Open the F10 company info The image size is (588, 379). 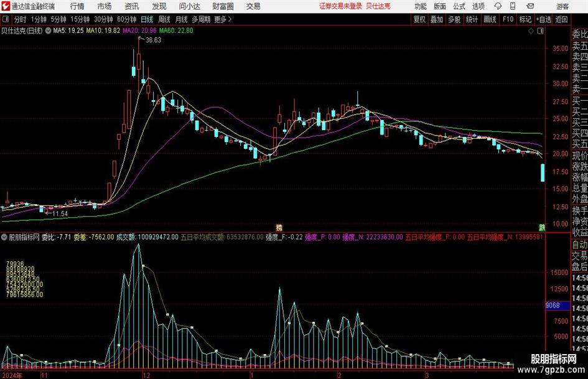[508, 19]
